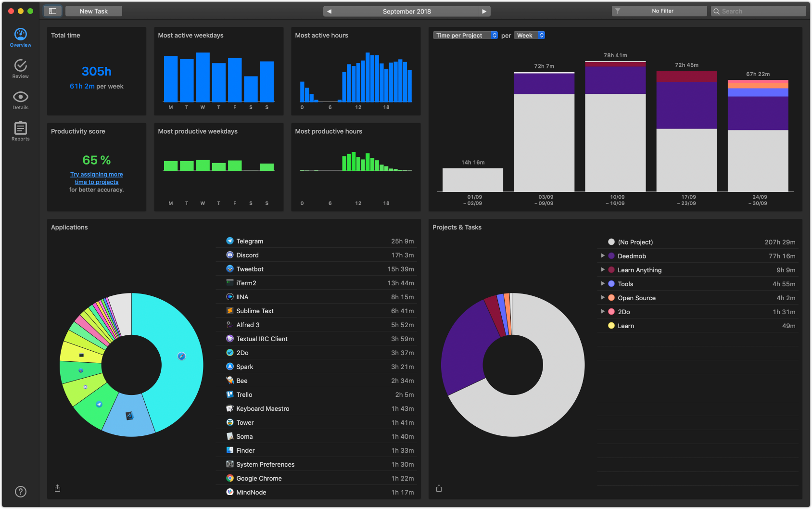Click the Tweetbot app icon
812x509 pixels.
[x=230, y=269]
